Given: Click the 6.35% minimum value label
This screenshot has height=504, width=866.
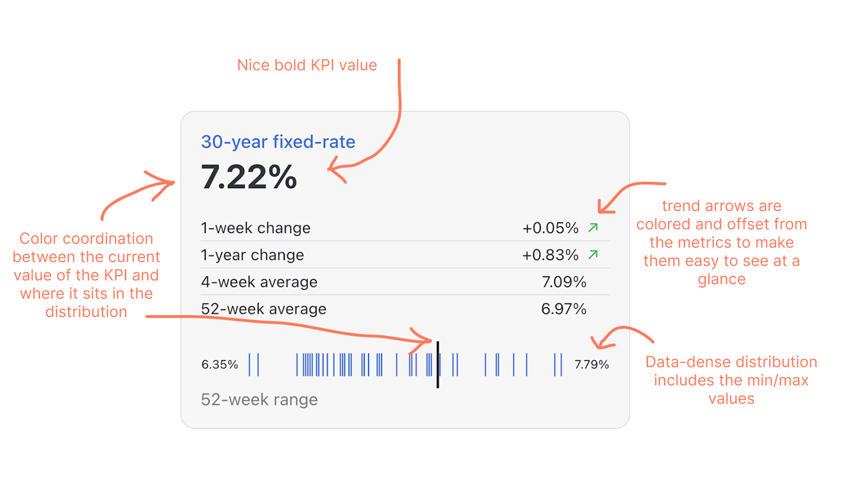Looking at the screenshot, I should (220, 364).
